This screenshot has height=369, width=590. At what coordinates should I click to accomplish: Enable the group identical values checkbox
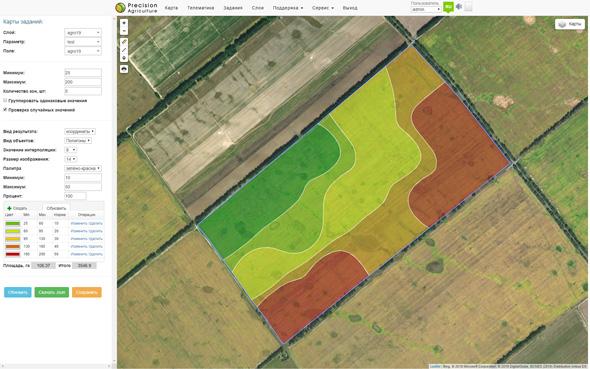pos(5,100)
